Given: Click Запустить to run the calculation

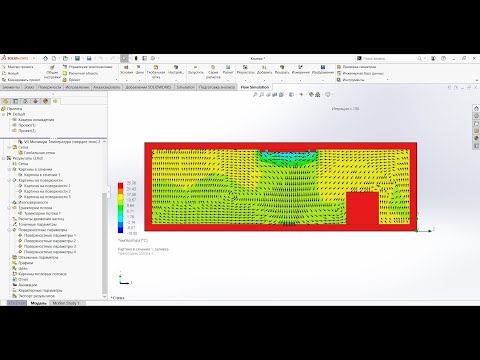Looking at the screenshot, I should [x=196, y=70].
